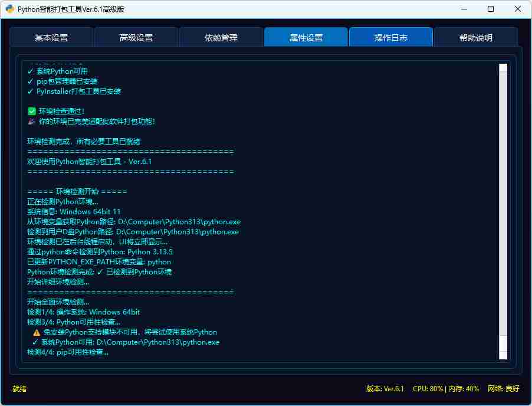Switch to the 属性设置 tab
Image resolution: width=532 pixels, height=406 pixels.
pyautogui.click(x=306, y=37)
